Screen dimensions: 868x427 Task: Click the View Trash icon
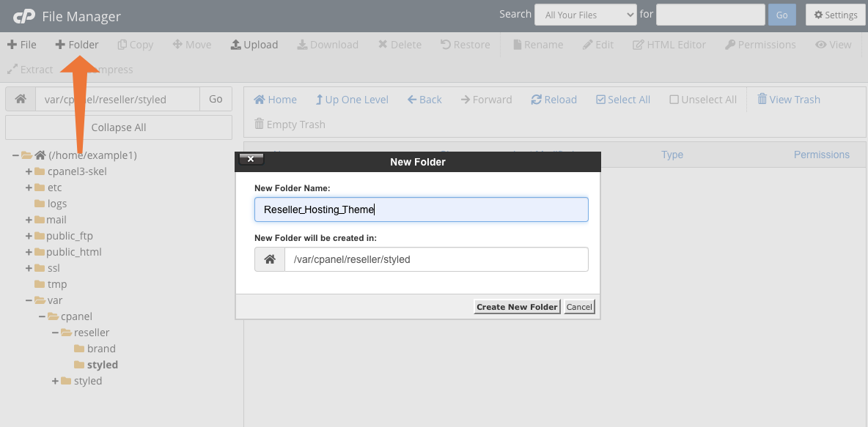[x=762, y=100]
